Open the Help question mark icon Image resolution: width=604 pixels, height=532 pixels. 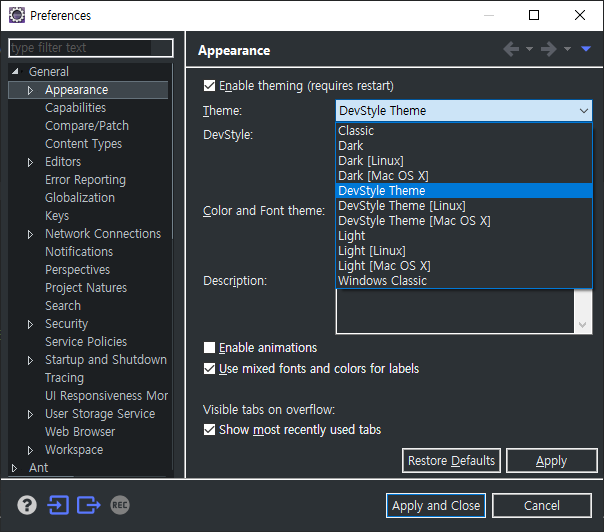click(x=27, y=505)
